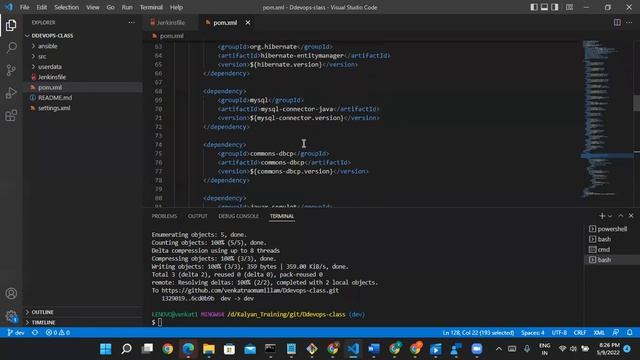
Task: Open the Go menu
Action: [x=110, y=7]
